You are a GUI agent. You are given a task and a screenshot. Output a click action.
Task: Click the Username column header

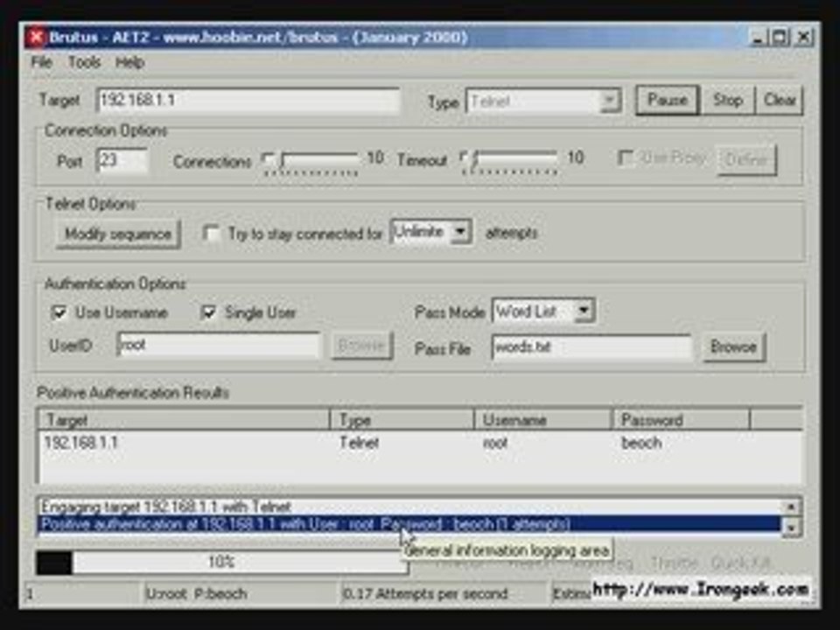point(543,420)
